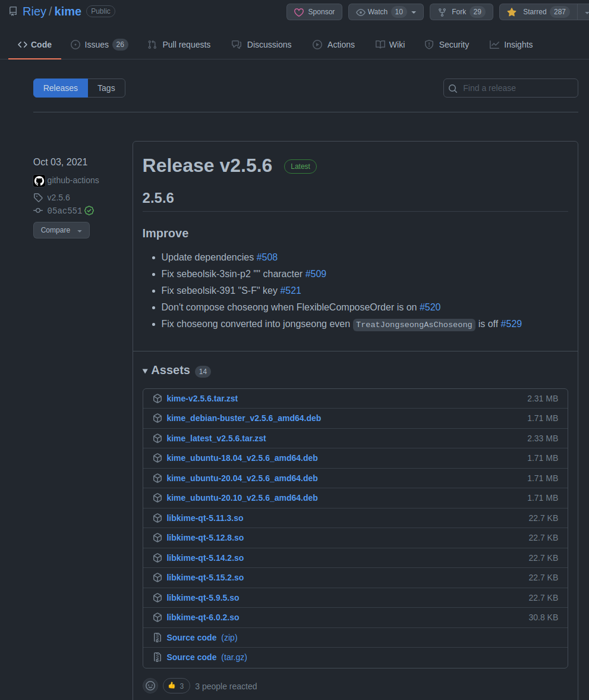The image size is (589, 700).
Task: Download kime_ubuntu-20.10_v2.5.6_amd64.deb
Action: tap(242, 498)
